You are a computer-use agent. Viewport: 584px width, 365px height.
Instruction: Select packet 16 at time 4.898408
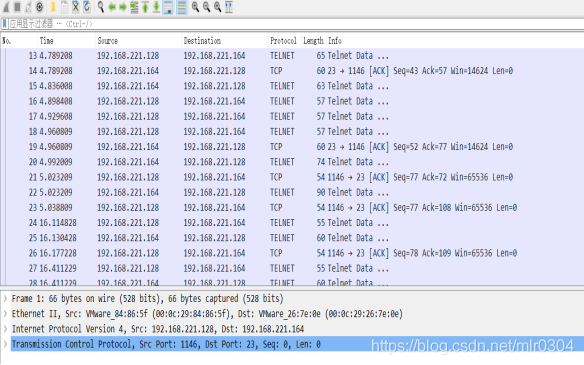[292, 101]
